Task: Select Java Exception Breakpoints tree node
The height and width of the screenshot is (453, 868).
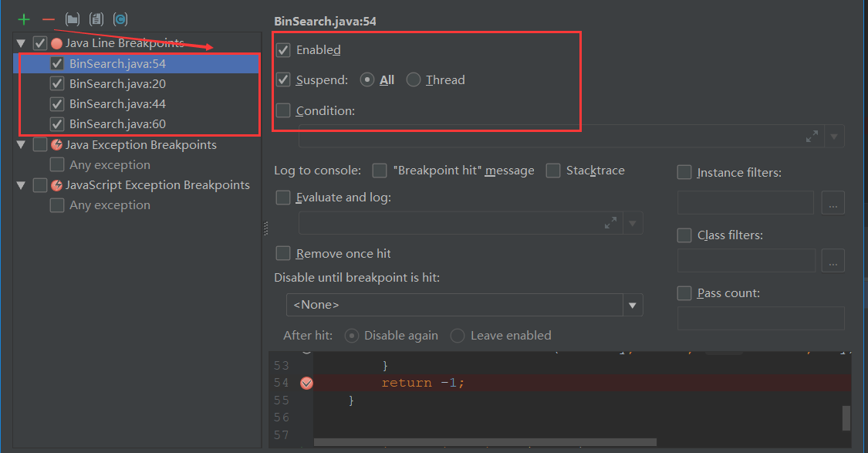Action: point(140,145)
